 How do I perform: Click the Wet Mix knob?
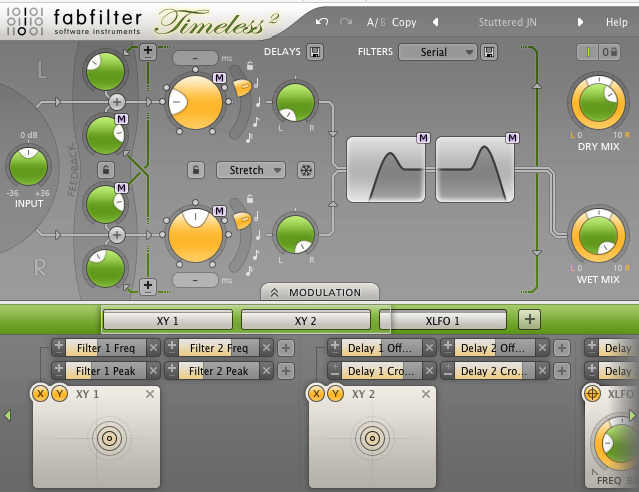click(598, 236)
